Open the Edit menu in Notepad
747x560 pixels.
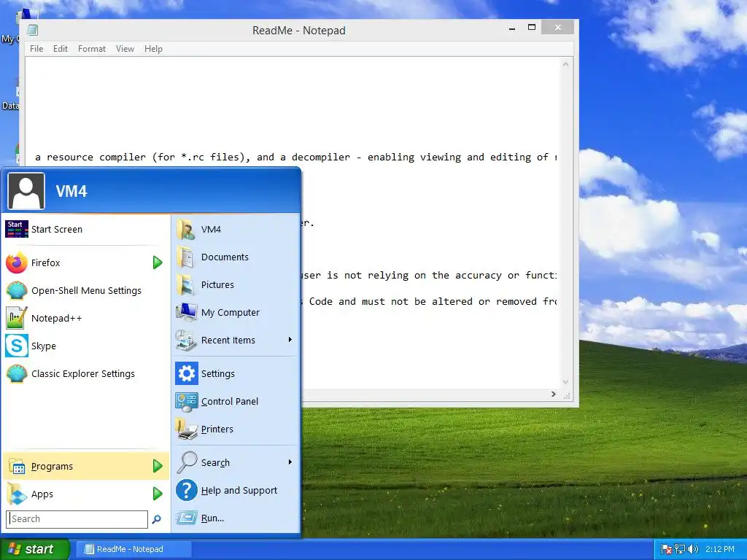point(60,49)
